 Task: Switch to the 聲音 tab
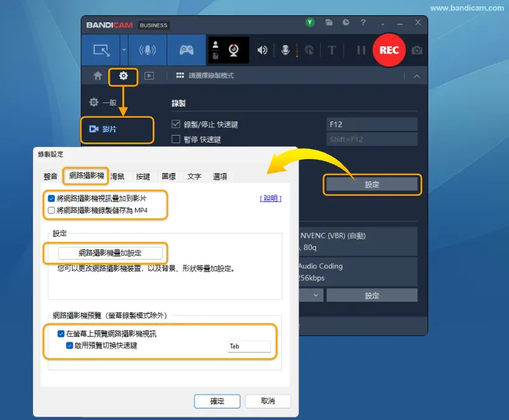(50, 176)
